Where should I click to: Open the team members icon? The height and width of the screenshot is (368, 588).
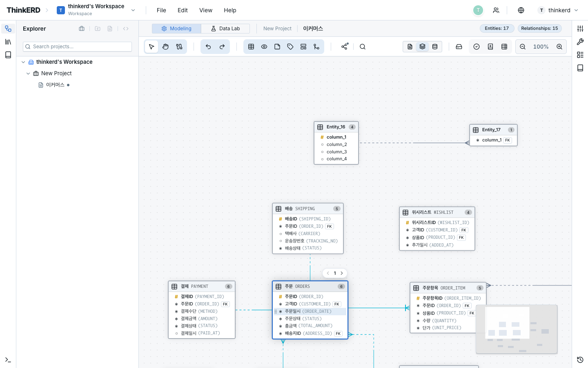coord(496,10)
